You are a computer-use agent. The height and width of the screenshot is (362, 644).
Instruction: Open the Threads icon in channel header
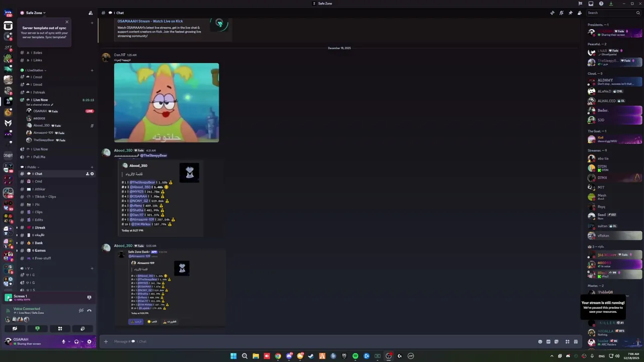point(552,13)
